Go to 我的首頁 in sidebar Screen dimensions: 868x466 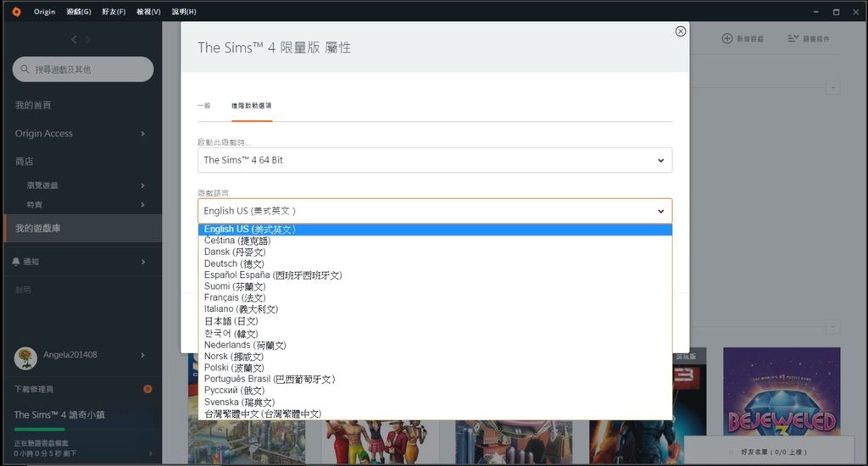[33, 105]
